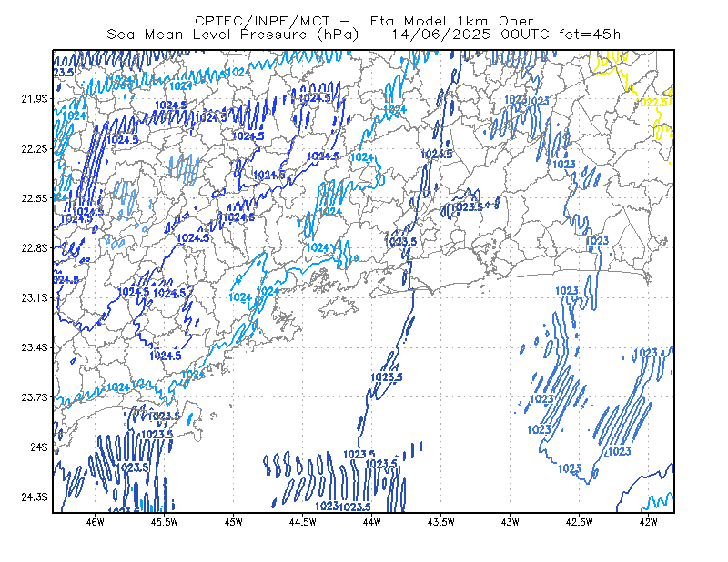
Task: Click the 42.5W longitude axis label
Action: tap(580, 522)
